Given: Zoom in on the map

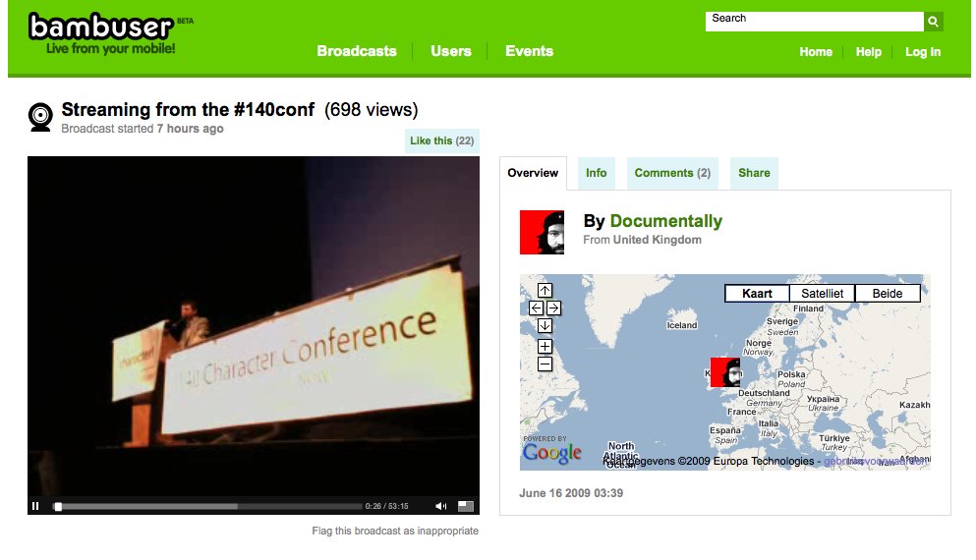Looking at the screenshot, I should coord(545,346).
